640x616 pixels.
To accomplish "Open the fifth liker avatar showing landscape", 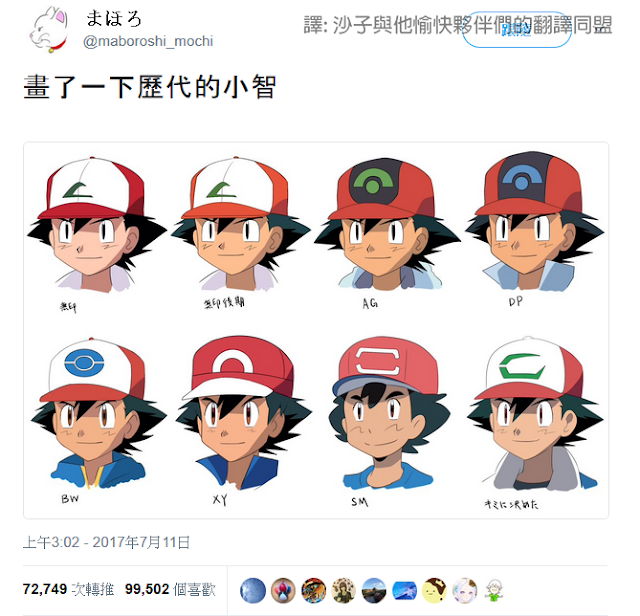I will click(374, 590).
